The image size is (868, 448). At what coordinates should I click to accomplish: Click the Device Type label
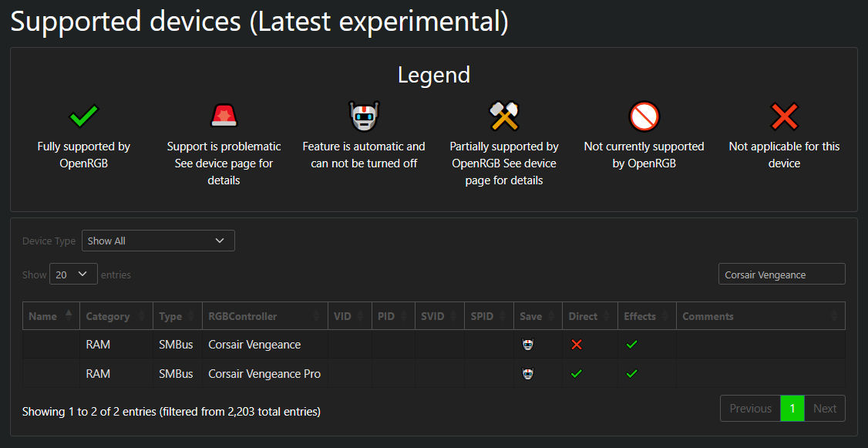pos(49,241)
